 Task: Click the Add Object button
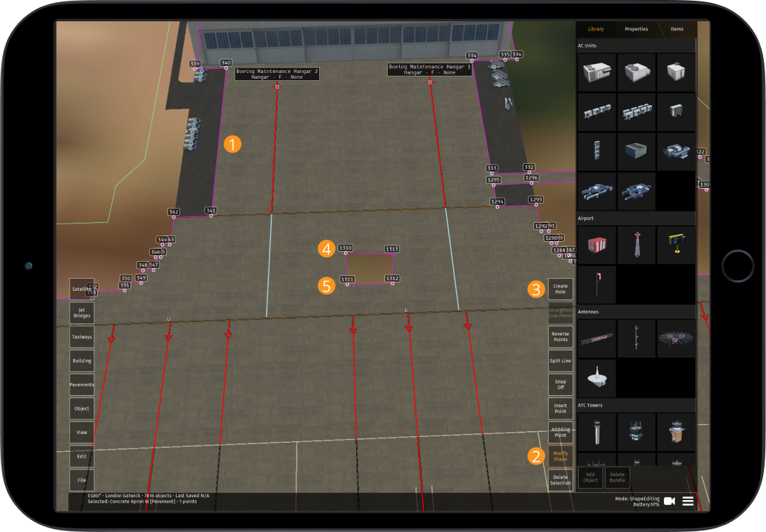591,476
